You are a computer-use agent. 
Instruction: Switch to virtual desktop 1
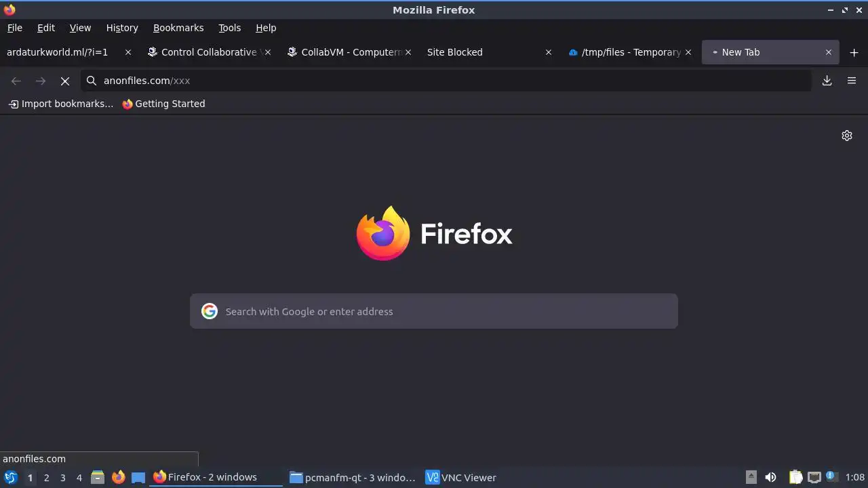tap(30, 477)
